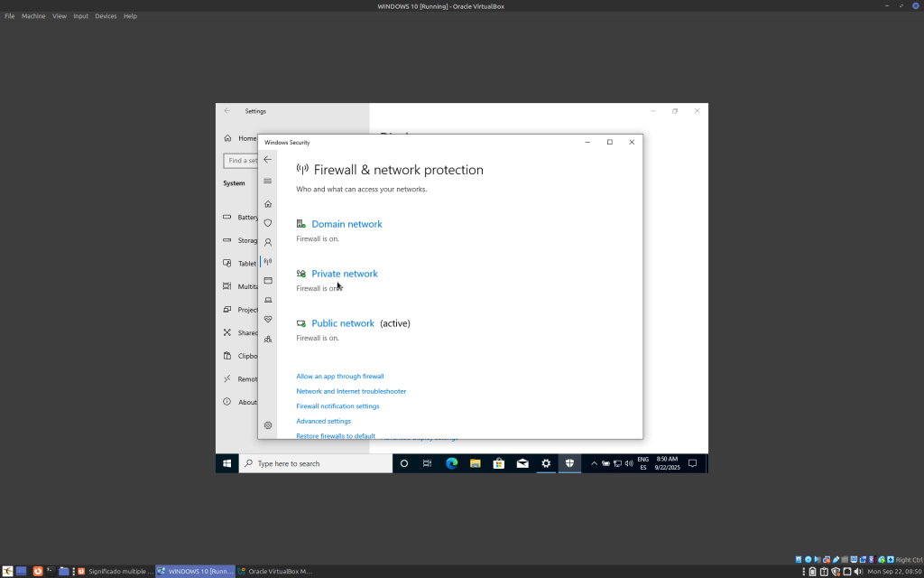This screenshot has width=924, height=578.
Task: Show hidden icons in the system tray
Action: pyautogui.click(x=594, y=463)
